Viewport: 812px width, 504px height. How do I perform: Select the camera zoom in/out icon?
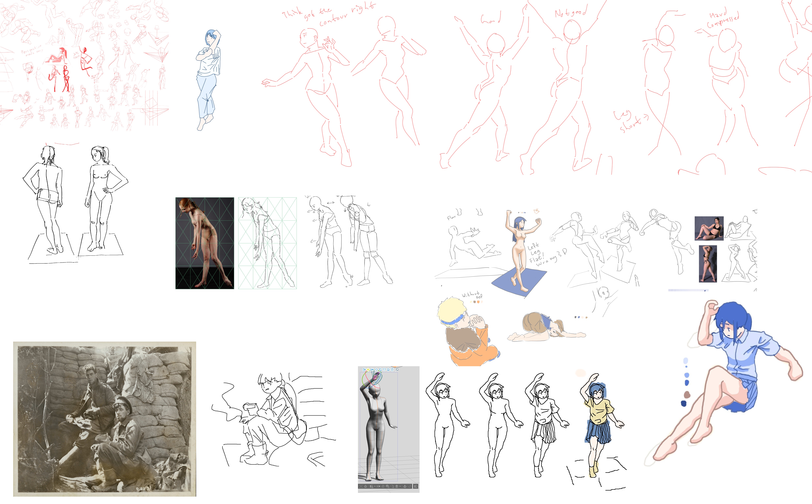[372, 370]
